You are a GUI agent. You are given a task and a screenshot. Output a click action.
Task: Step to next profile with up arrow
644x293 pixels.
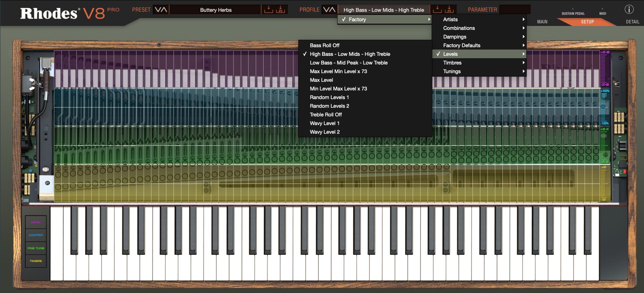332,9
